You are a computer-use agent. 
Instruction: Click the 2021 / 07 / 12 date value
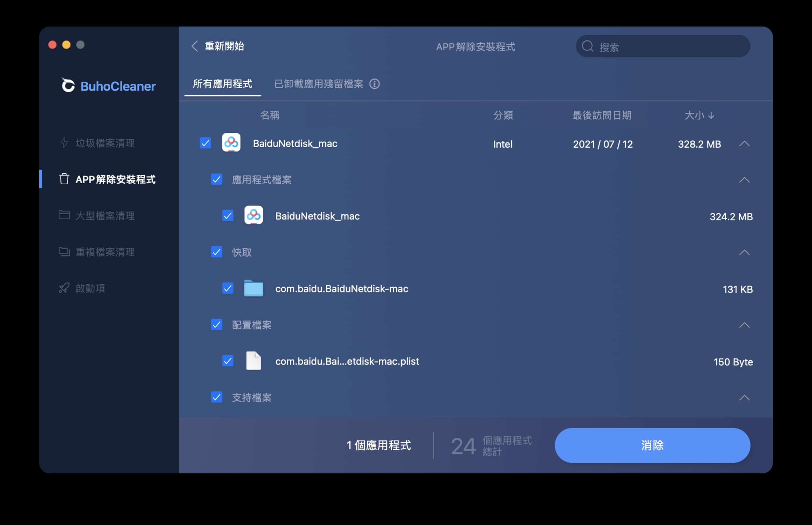(x=603, y=144)
